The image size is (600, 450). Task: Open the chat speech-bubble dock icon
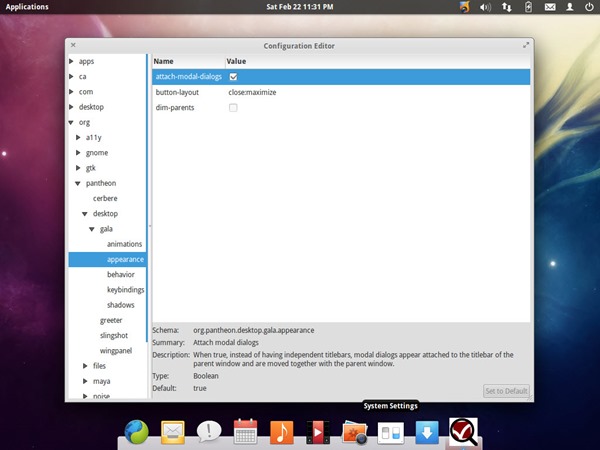(x=209, y=432)
